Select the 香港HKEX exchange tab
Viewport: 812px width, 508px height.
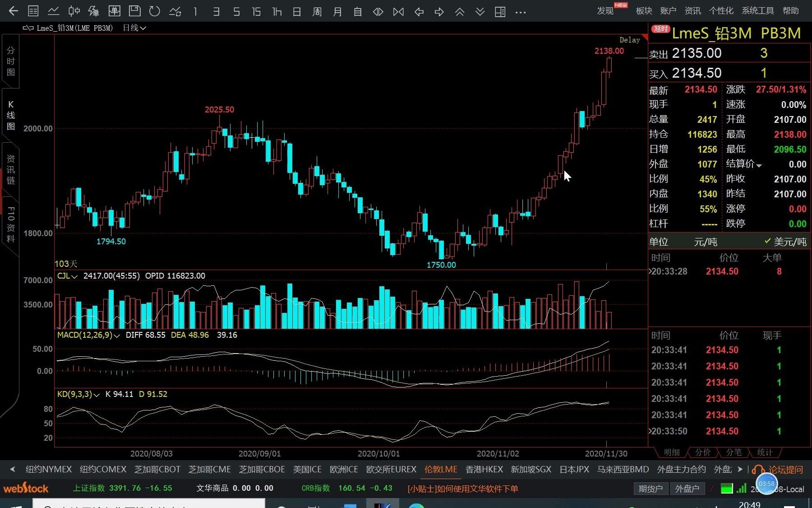coord(484,470)
